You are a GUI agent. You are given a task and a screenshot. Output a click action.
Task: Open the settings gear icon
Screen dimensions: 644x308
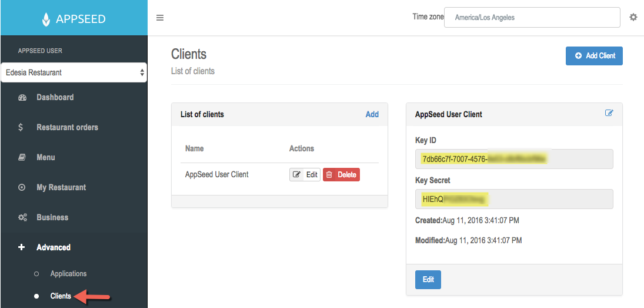[x=633, y=17]
